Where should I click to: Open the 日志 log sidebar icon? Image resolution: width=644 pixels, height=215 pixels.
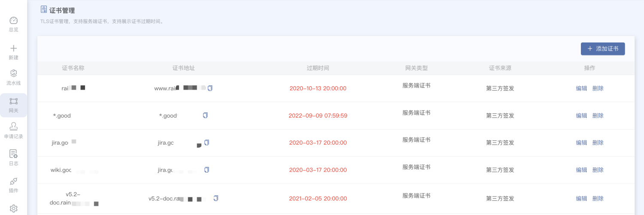(13, 154)
